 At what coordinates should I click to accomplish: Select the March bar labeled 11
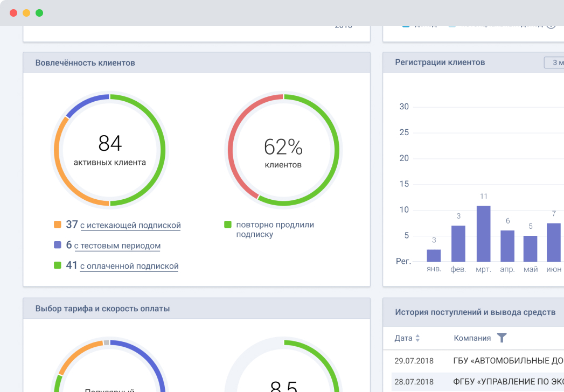point(483,234)
